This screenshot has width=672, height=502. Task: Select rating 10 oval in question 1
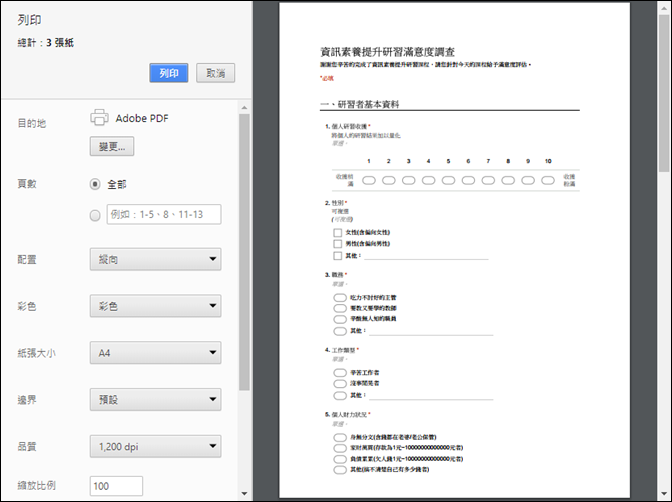[548, 180]
